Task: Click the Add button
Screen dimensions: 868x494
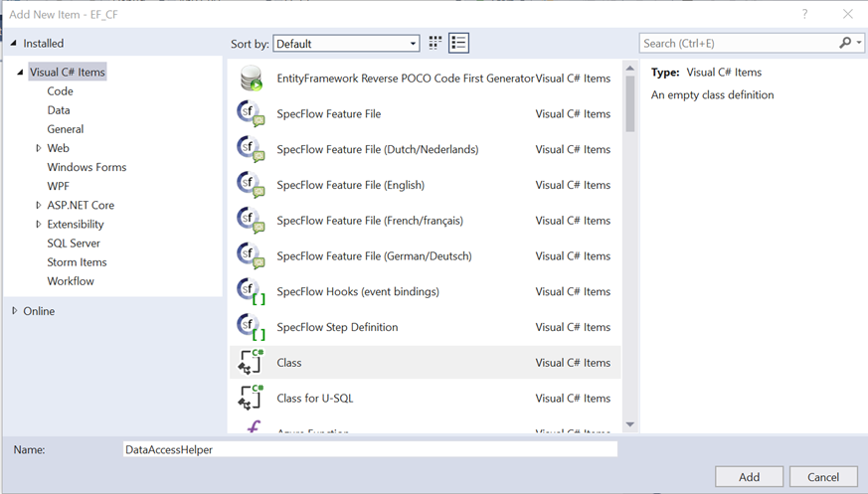Action: [x=749, y=477]
